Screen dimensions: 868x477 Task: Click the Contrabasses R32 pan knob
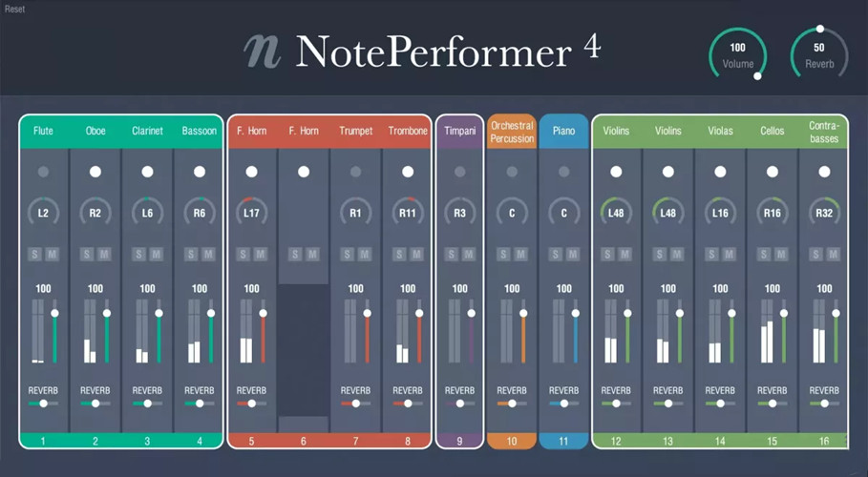[x=824, y=213]
